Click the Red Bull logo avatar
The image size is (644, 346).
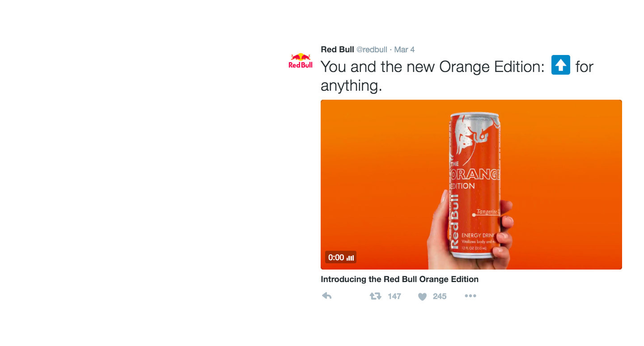(x=301, y=61)
